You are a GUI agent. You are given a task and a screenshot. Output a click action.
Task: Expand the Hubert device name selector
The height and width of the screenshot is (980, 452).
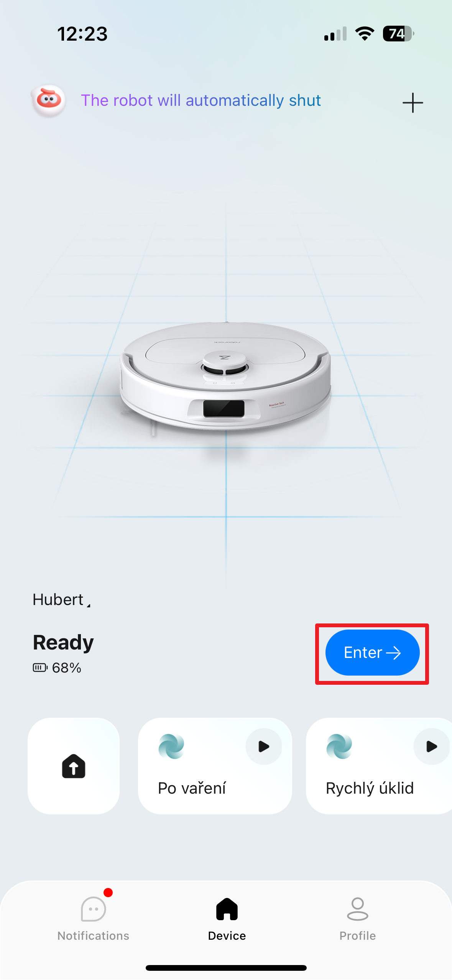(x=62, y=600)
